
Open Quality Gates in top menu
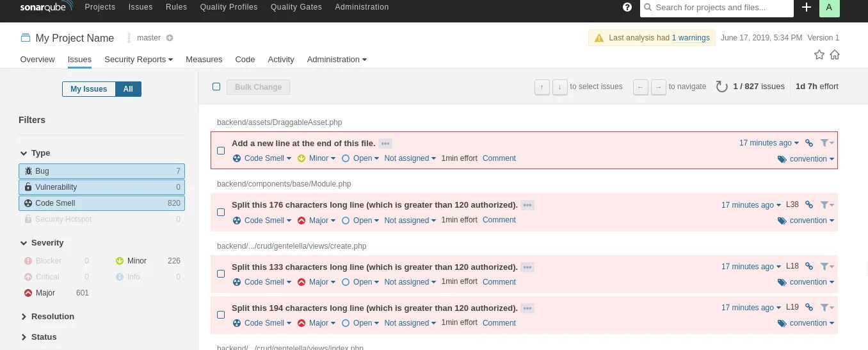tap(296, 7)
